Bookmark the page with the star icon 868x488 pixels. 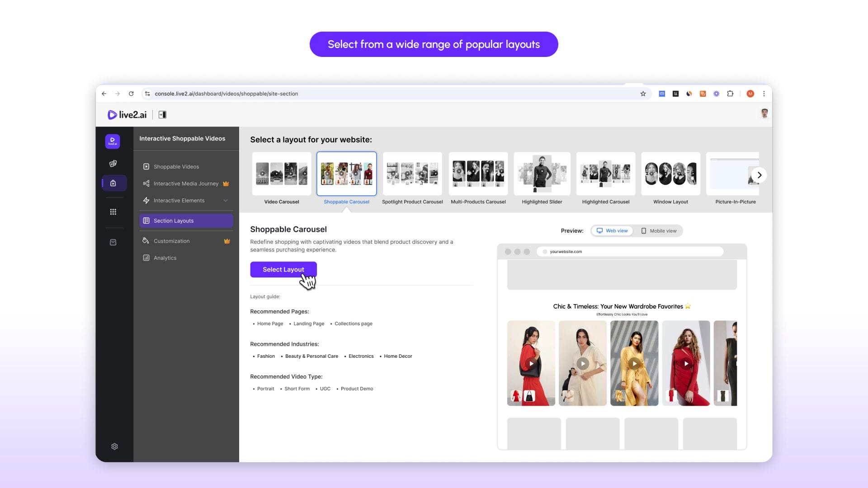pos(643,94)
